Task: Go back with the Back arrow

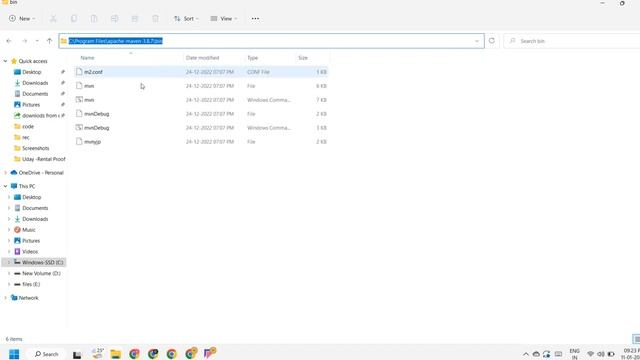Action: tap(9, 41)
